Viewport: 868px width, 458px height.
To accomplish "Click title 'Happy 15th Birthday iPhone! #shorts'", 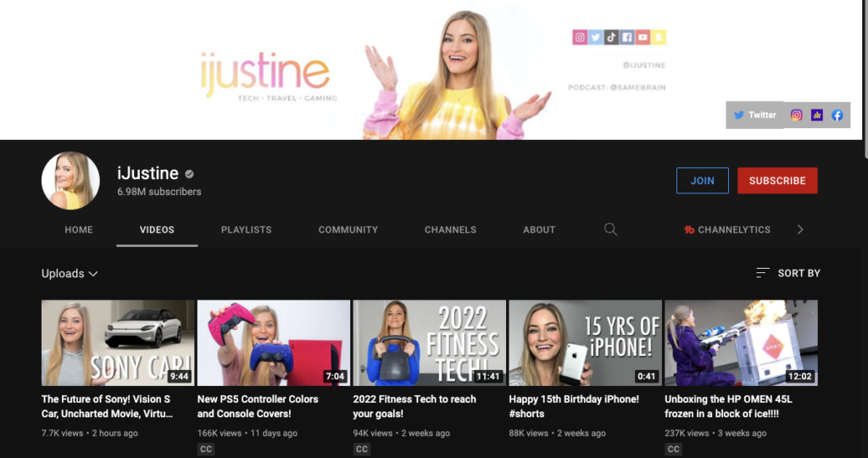I will [574, 406].
